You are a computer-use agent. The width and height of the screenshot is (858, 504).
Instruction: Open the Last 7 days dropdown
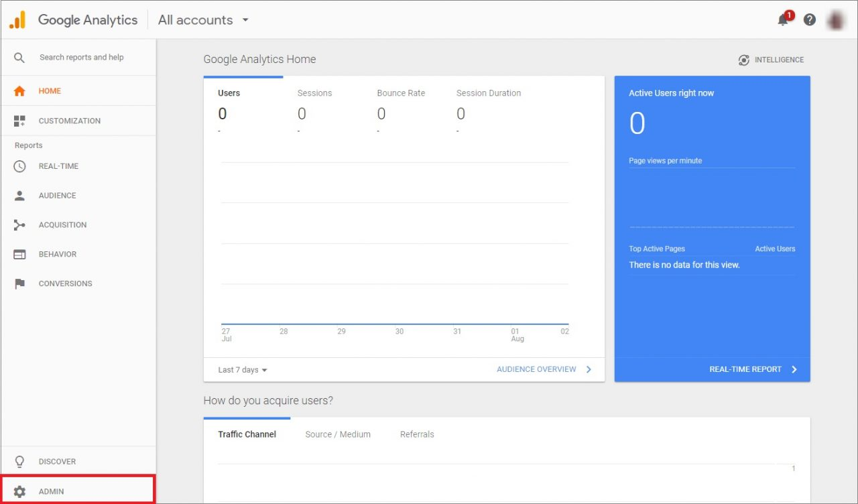click(243, 370)
